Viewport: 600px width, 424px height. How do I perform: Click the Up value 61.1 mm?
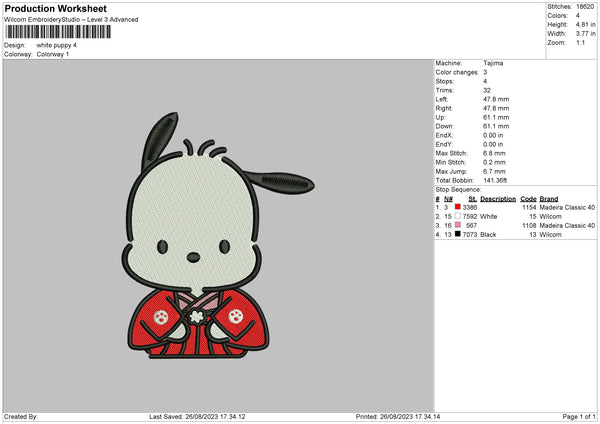click(496, 117)
